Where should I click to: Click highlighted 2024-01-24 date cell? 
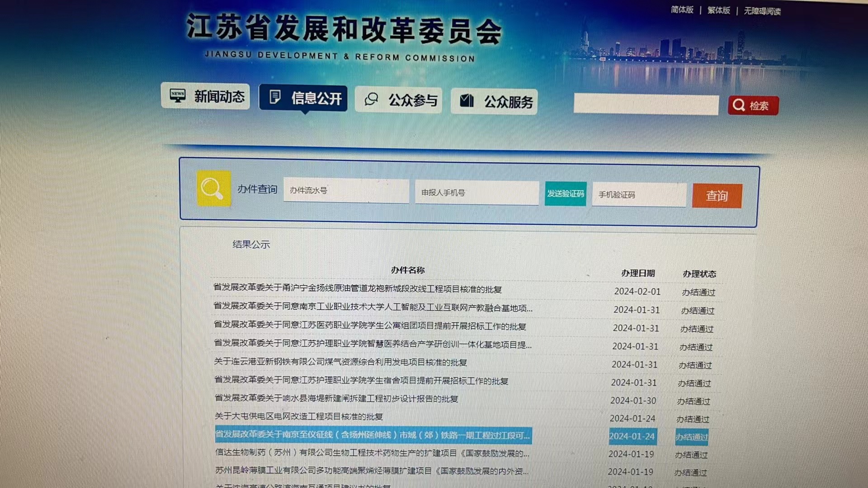[x=632, y=436]
